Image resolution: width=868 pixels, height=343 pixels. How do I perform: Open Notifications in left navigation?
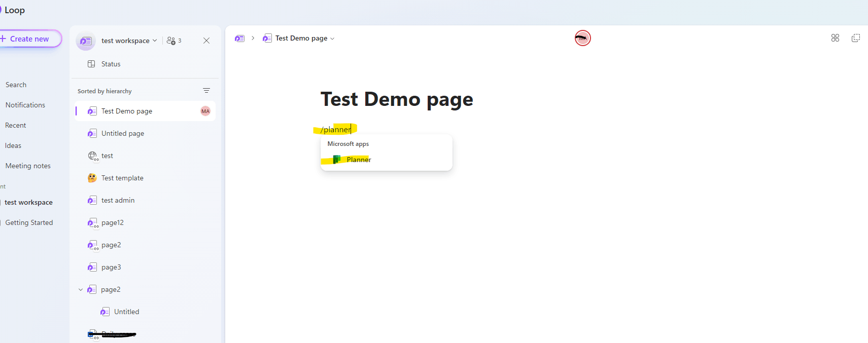coord(25,105)
